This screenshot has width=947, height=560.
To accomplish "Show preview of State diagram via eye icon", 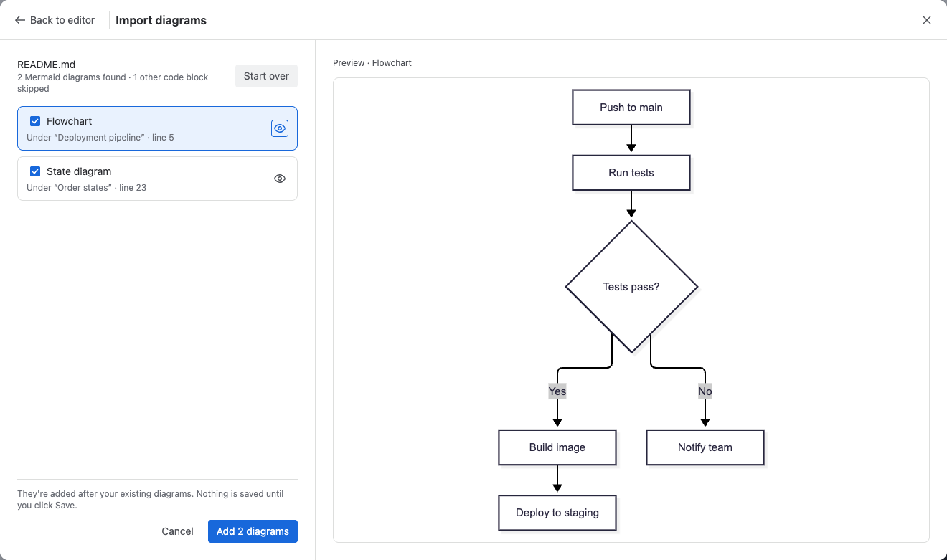I will (280, 179).
